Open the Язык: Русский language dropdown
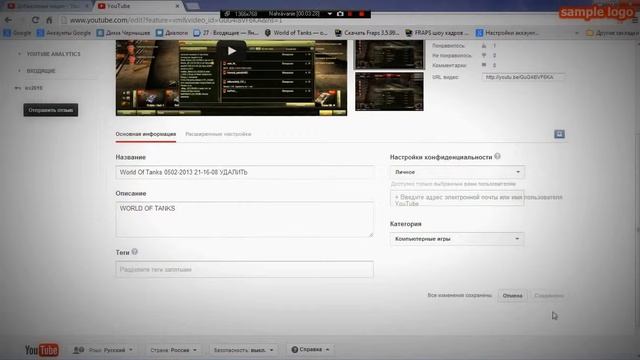Viewport: 640px width, 360px height. [103, 350]
